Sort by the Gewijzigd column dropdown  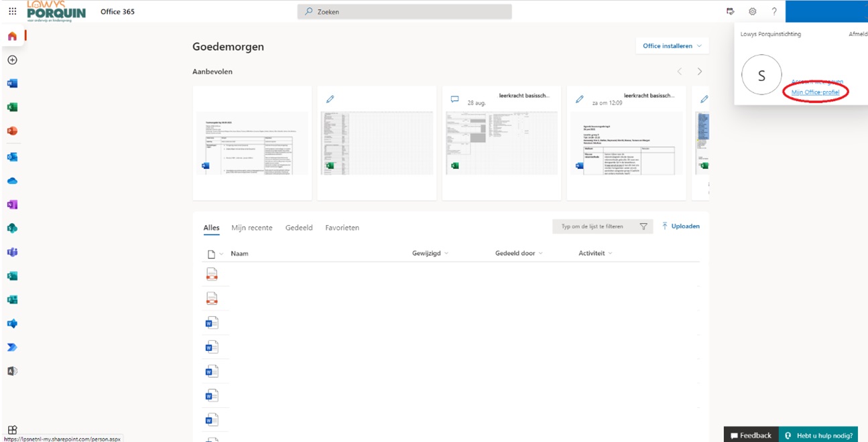click(430, 253)
